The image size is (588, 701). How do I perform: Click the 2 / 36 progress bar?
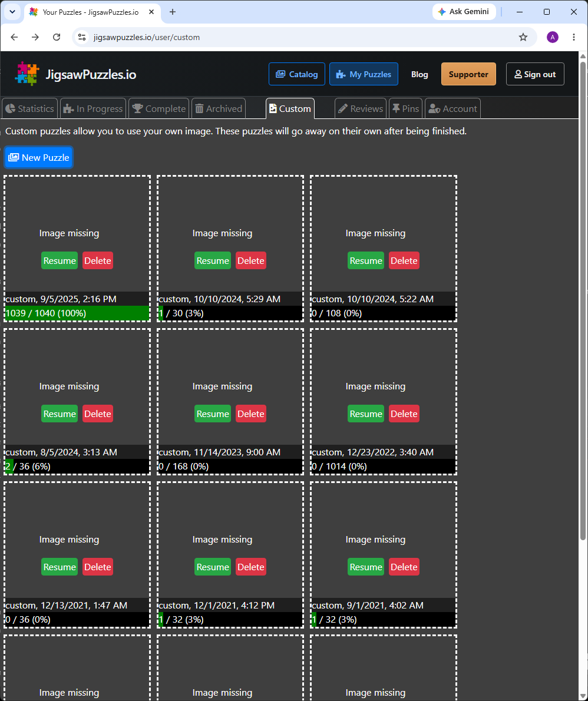77,467
